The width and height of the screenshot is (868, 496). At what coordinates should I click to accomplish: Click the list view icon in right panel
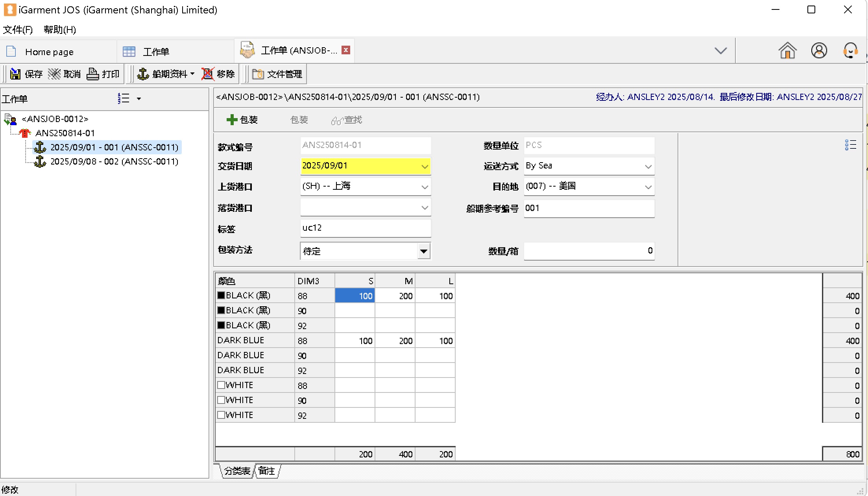[x=850, y=145]
